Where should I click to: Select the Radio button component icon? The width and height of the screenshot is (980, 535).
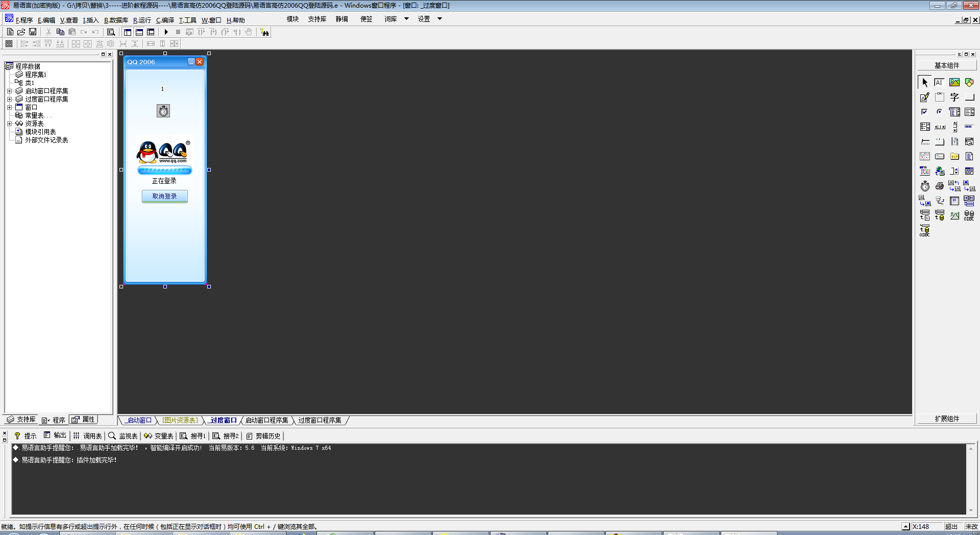[x=939, y=112]
